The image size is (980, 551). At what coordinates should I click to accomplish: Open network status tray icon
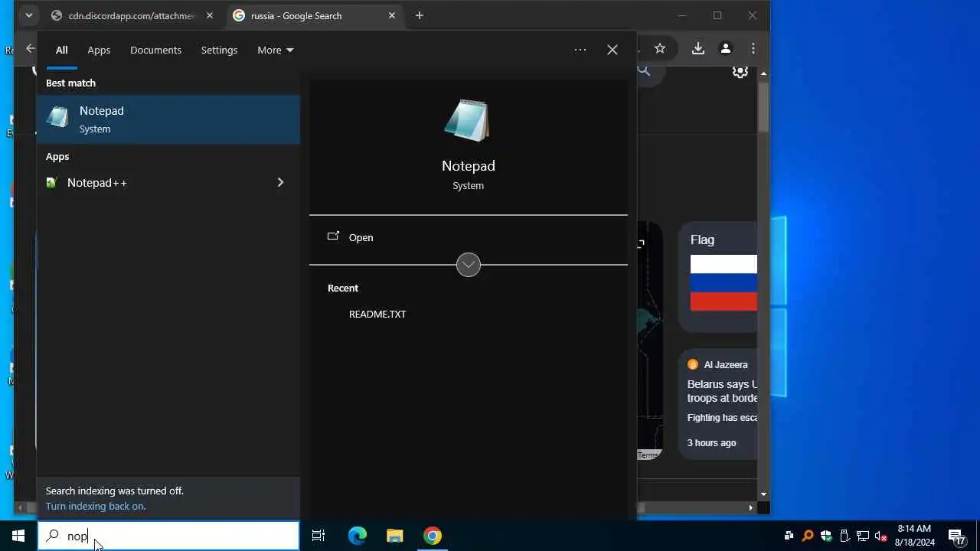coord(863,536)
